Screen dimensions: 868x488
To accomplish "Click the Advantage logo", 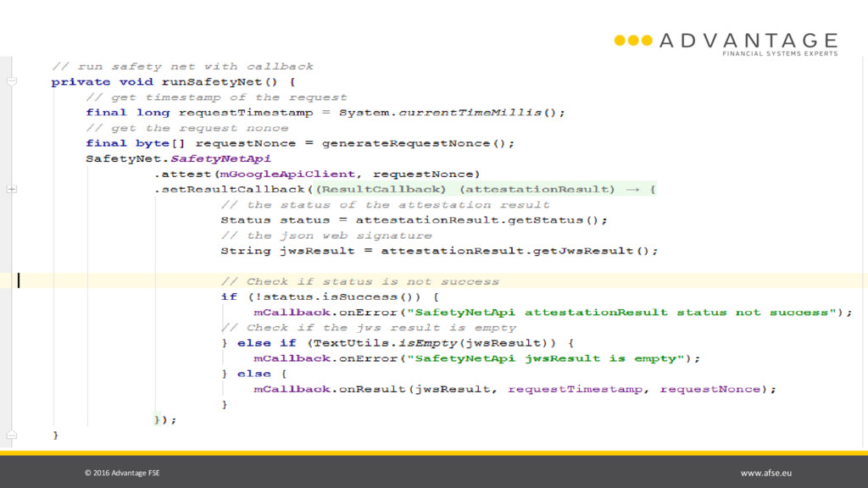I will click(x=726, y=44).
